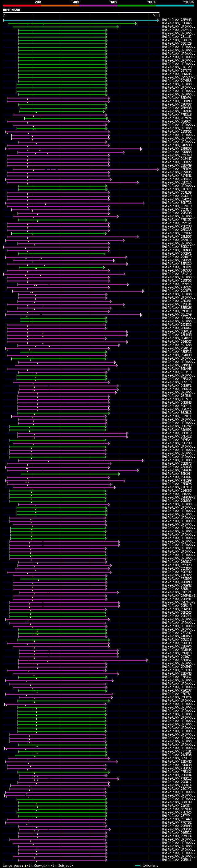Click the UniRef100_C5YPE6 label

(x=177, y=284)
